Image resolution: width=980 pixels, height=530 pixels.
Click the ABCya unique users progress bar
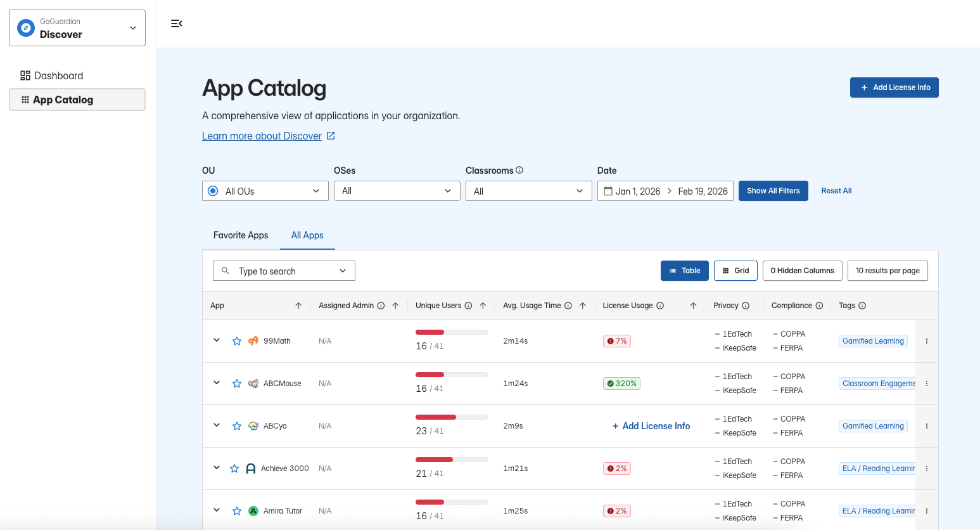[452, 417]
